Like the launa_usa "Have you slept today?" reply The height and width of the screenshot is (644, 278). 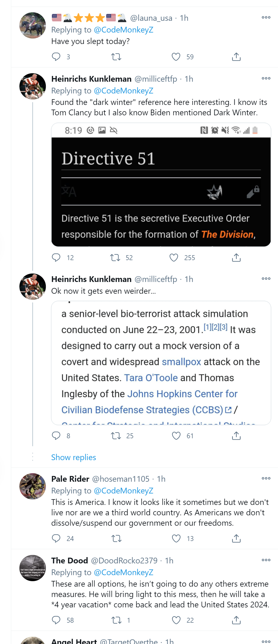click(x=176, y=57)
